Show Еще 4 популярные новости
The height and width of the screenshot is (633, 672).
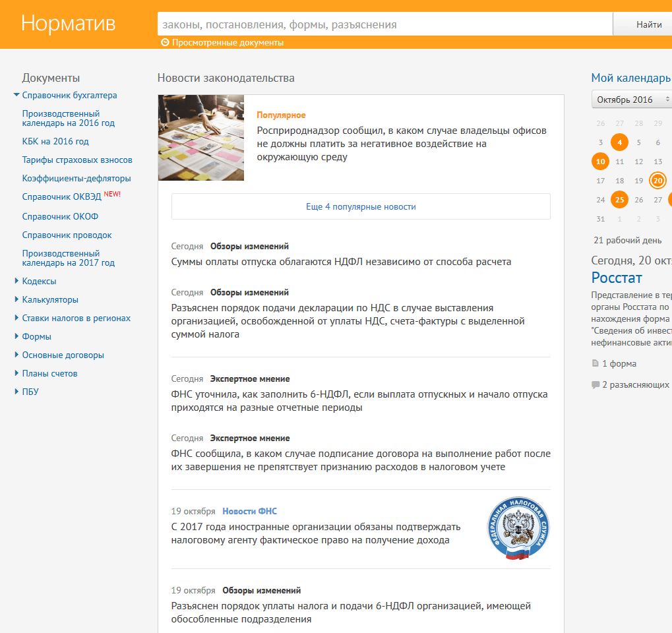point(361,206)
